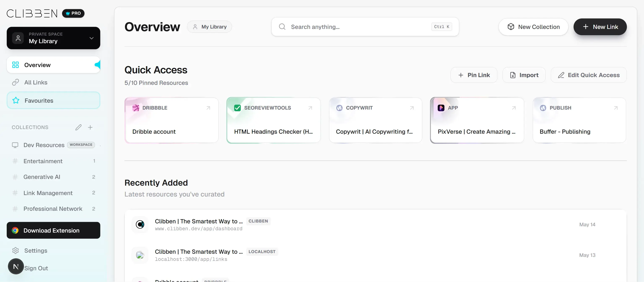Open the Copywrit AI Copywriting card
Viewport: 644px width, 282px height.
[375, 120]
